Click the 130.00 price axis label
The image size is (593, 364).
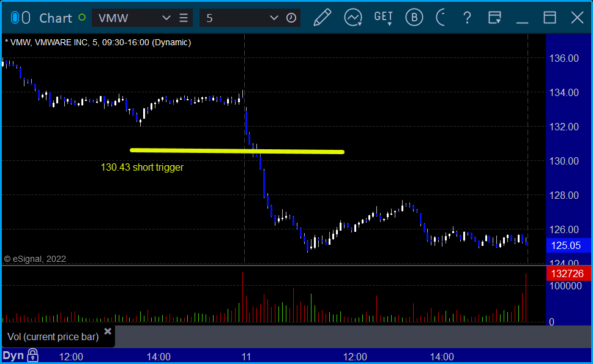[x=564, y=161]
